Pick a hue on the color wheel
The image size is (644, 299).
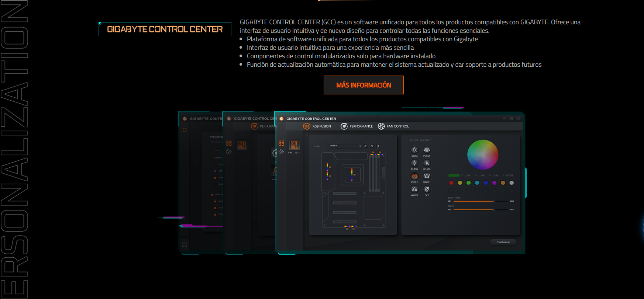pos(483,154)
